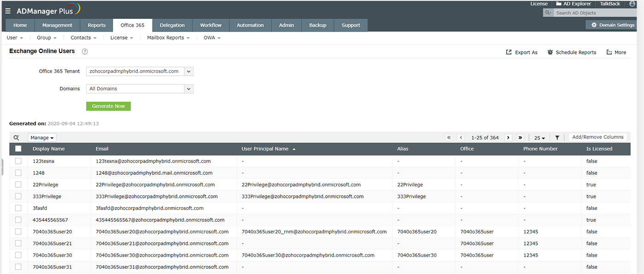Open the filter funnel icon
Screen dimensions: 644x274
point(557,137)
